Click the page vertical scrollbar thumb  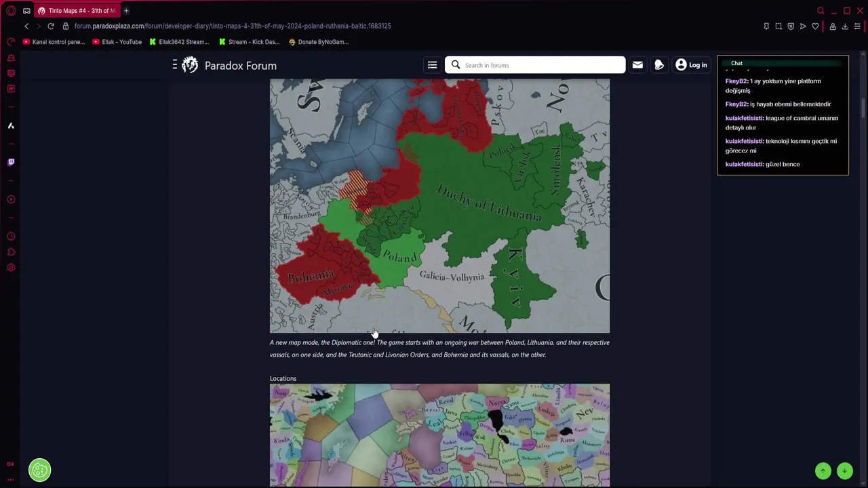pyautogui.click(x=864, y=108)
